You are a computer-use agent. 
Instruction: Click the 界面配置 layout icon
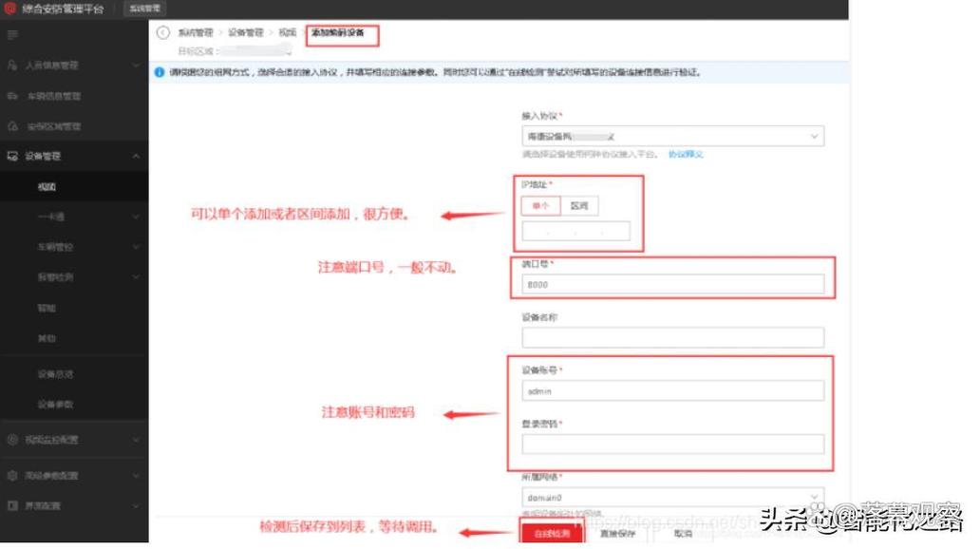(x=12, y=505)
